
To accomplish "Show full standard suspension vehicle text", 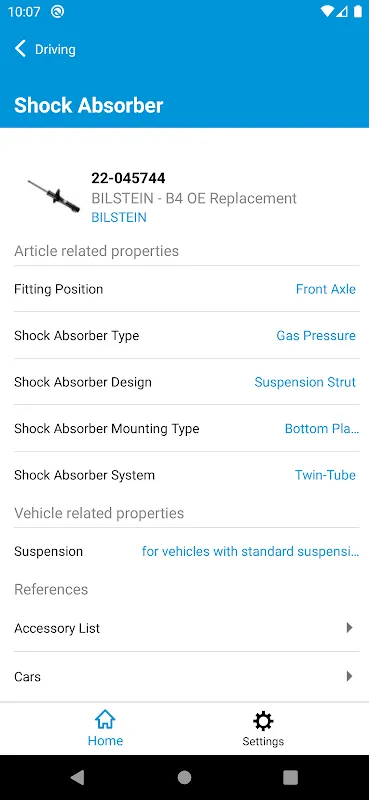I will (250, 552).
